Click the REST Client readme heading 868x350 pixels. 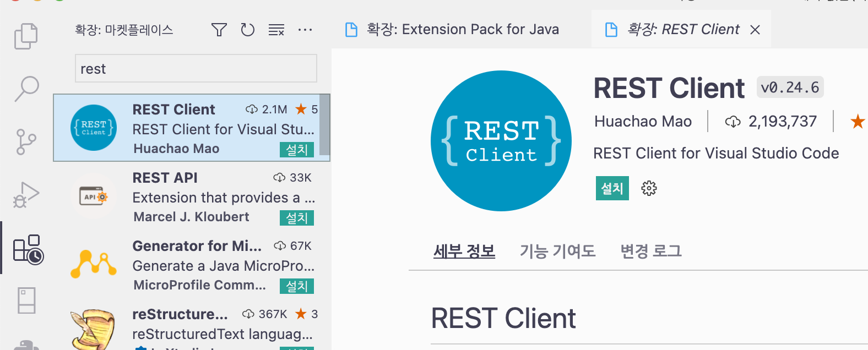coord(503,318)
